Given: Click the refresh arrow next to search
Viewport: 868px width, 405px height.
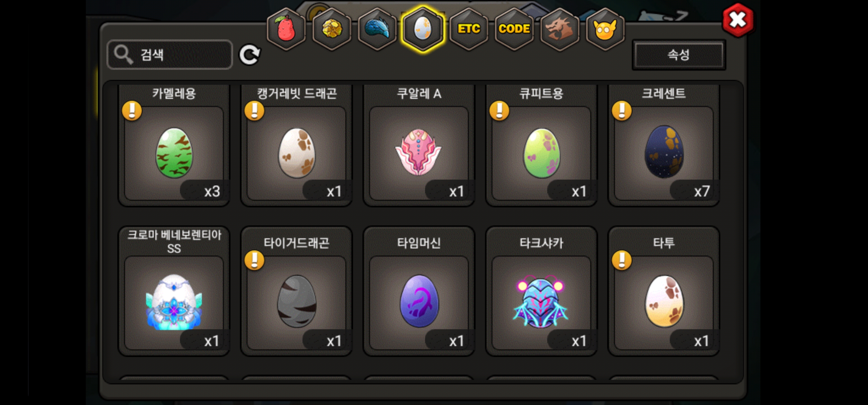Looking at the screenshot, I should pos(250,55).
